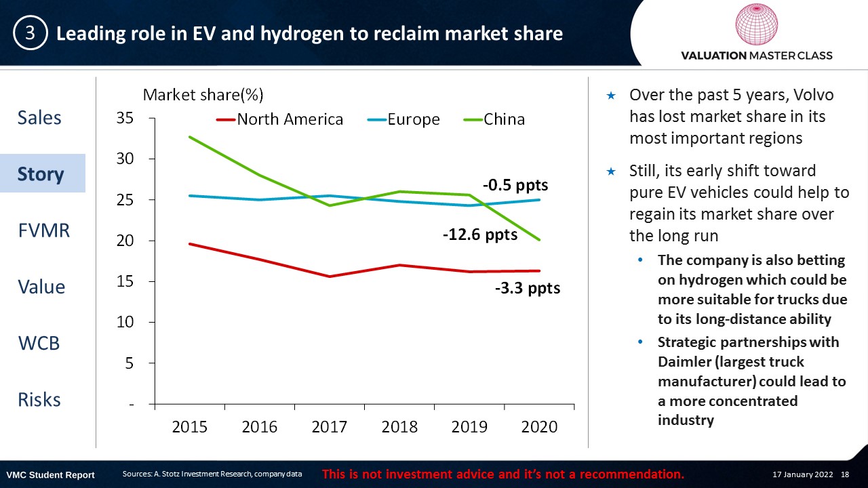The height and width of the screenshot is (488, 868).
Task: Click the 2017 x-axis label
Action: click(x=330, y=427)
